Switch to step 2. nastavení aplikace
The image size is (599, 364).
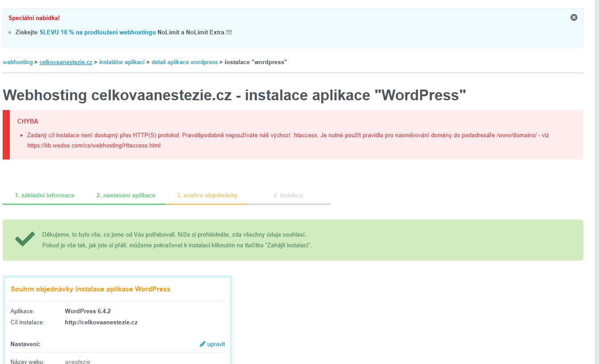click(126, 196)
